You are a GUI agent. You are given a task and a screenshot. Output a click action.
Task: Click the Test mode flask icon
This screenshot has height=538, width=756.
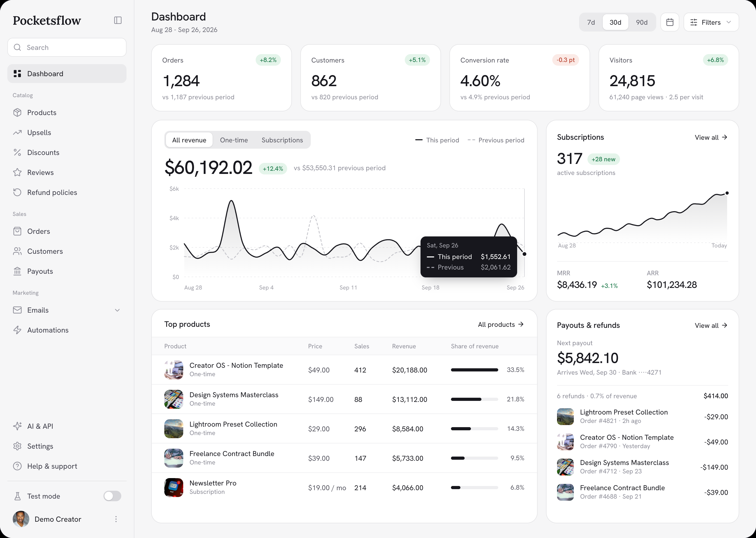click(17, 496)
